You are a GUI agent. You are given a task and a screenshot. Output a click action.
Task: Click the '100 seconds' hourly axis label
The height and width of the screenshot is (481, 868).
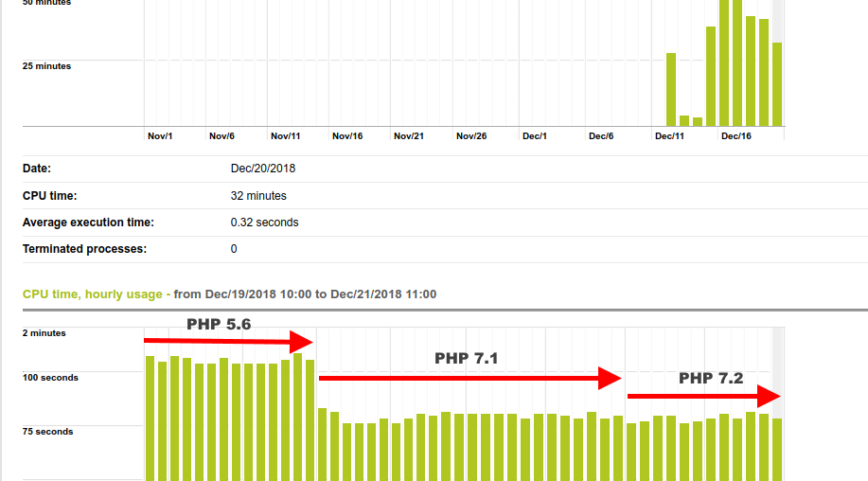coord(50,378)
